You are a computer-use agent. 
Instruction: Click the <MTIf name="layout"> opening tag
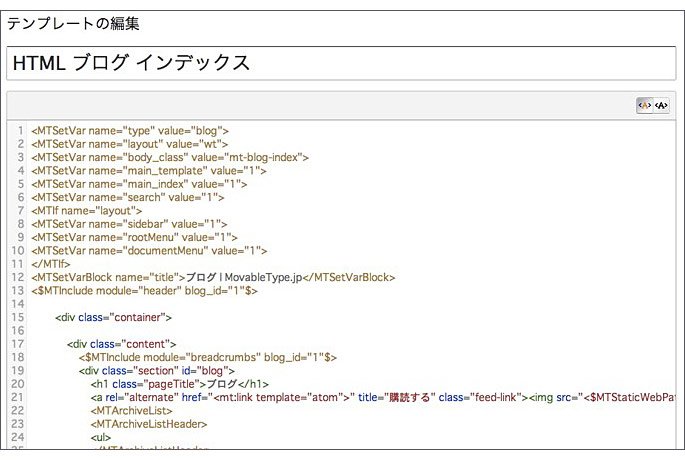[86, 211]
